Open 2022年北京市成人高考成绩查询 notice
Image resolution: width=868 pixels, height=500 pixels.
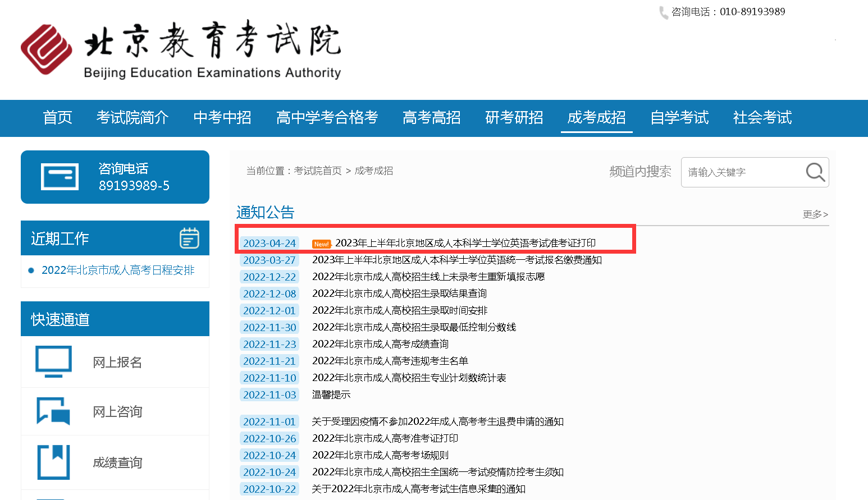point(380,344)
